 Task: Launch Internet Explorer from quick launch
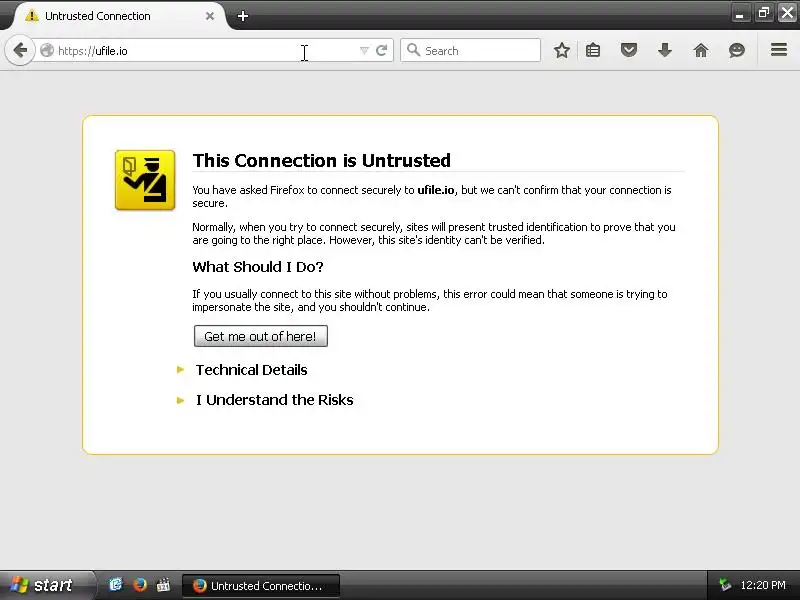point(116,585)
